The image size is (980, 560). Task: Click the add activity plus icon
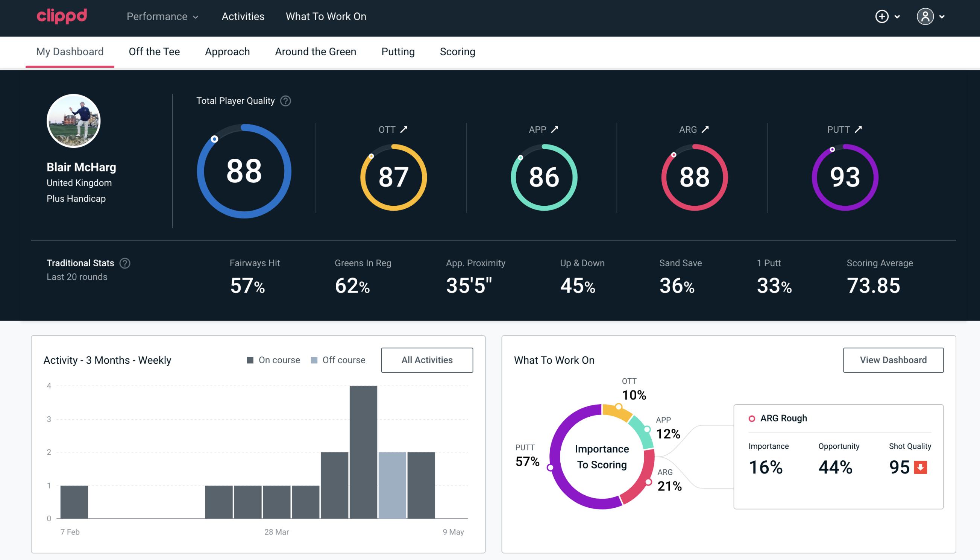(x=882, y=16)
